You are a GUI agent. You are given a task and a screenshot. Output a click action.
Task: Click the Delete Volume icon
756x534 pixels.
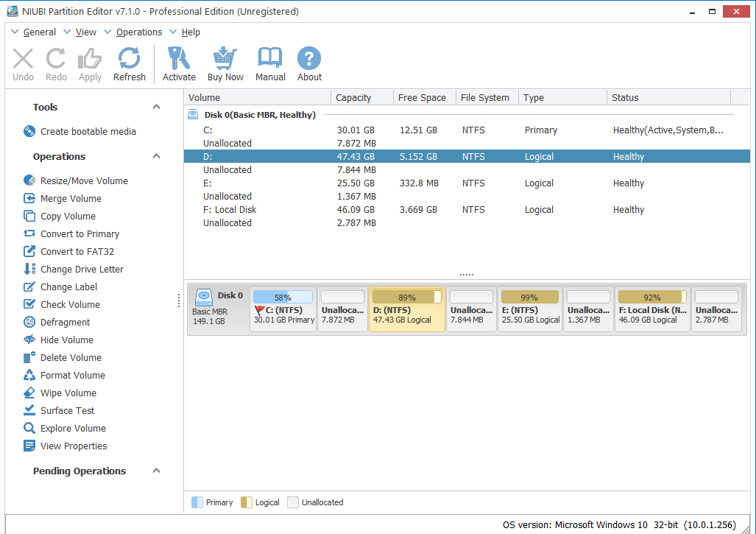coord(29,357)
